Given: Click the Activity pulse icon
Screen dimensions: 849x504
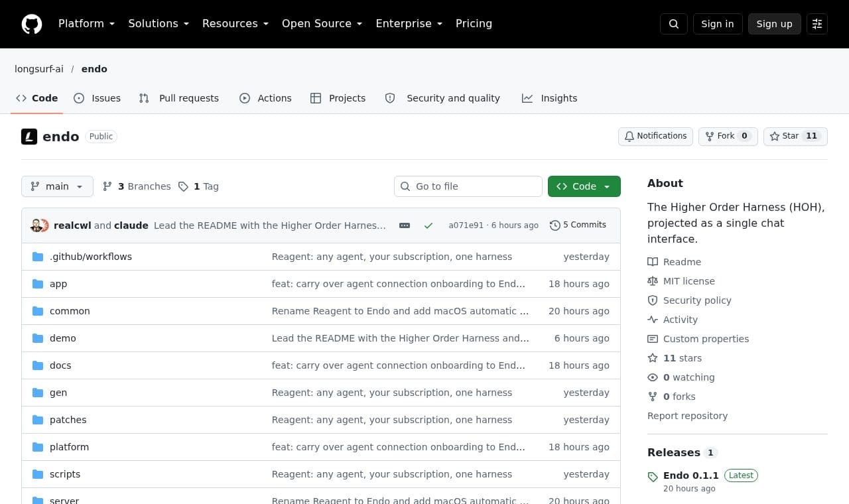Looking at the screenshot, I should [653, 320].
